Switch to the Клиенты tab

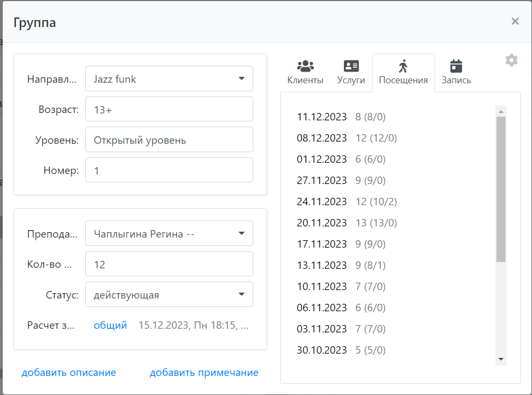[x=305, y=73]
